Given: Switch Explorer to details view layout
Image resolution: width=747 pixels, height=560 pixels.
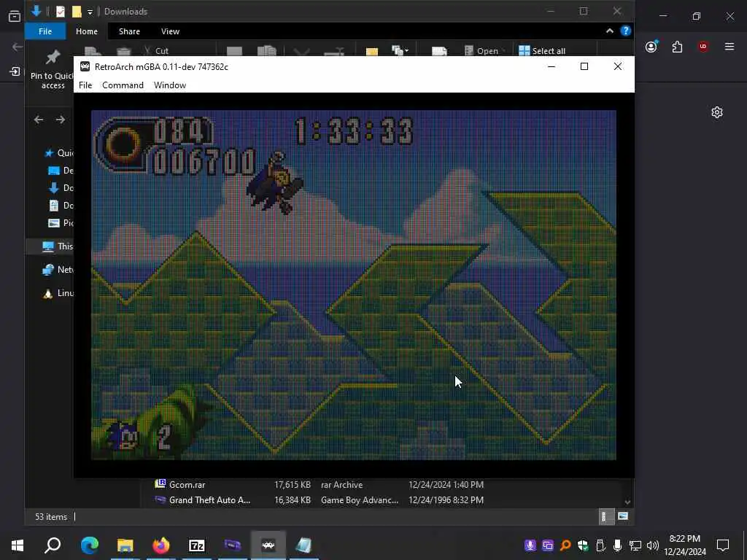Looking at the screenshot, I should point(605,517).
